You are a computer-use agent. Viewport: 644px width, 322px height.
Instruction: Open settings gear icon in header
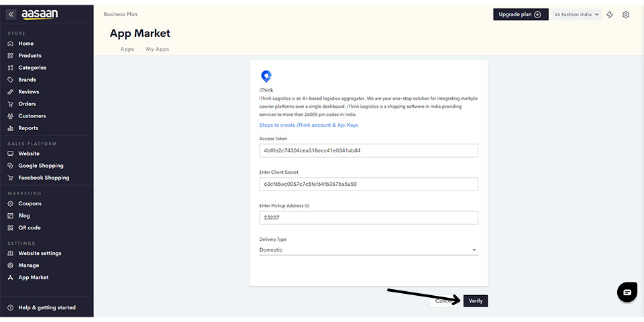point(626,15)
